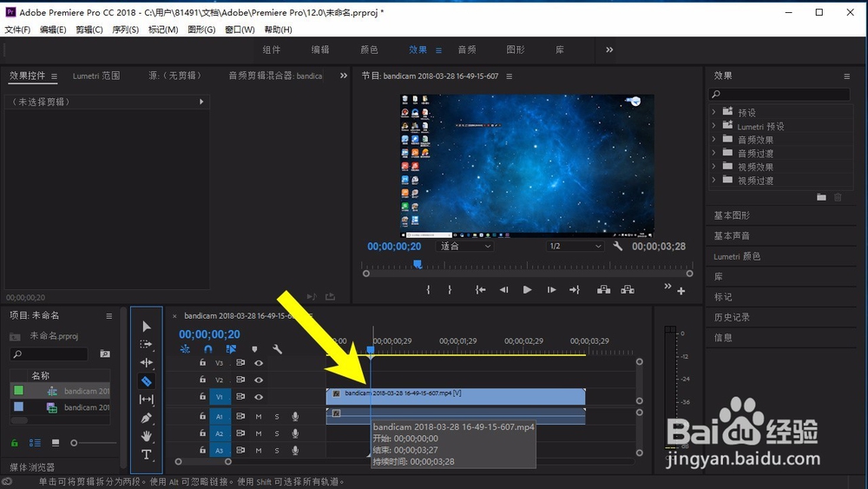
Task: Click Mark In button in program monitor
Action: click(x=428, y=289)
